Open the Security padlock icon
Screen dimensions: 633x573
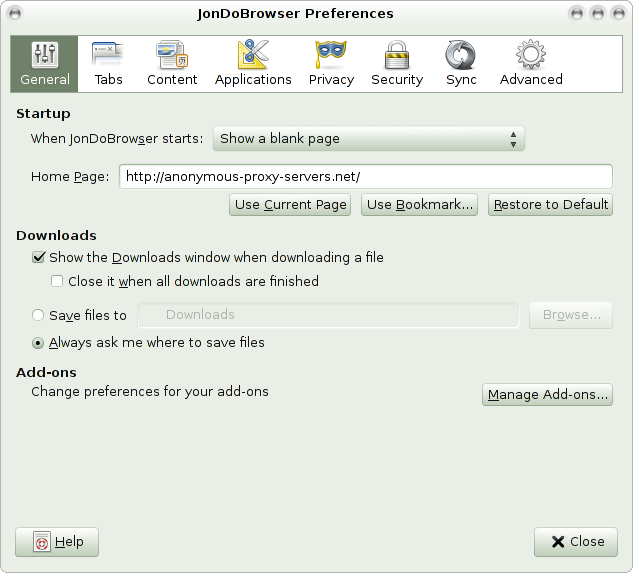[x=397, y=55]
